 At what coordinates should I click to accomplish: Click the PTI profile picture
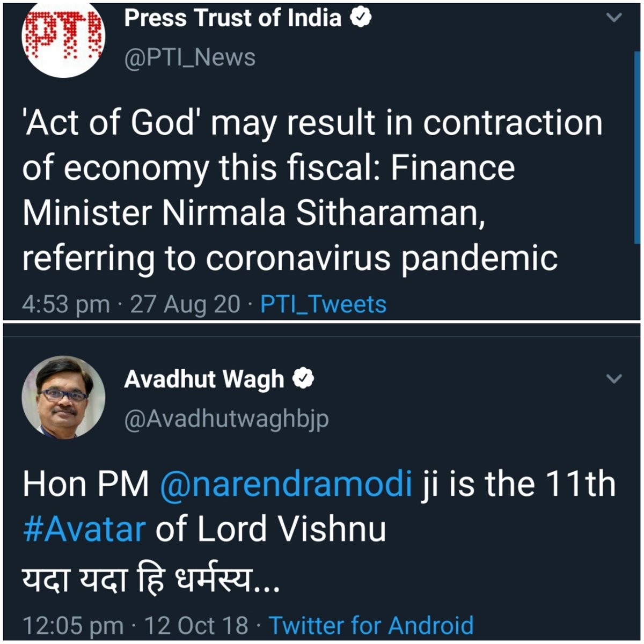coord(63,36)
